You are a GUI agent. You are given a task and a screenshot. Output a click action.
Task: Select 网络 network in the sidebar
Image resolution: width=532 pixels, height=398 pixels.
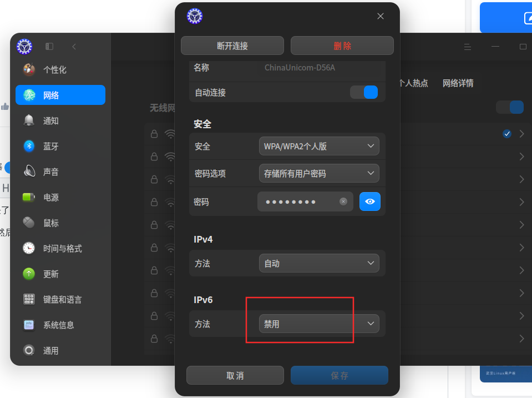[x=60, y=95]
